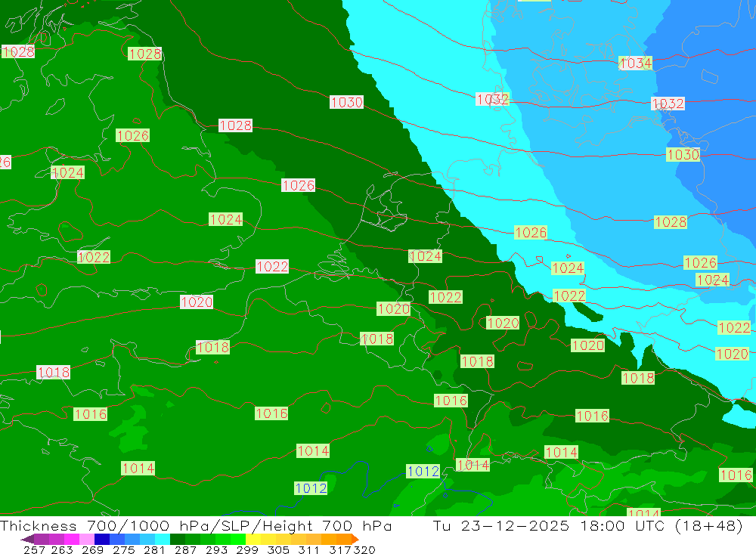The image size is (756, 554).
Task: Click the bright lime green legend swatch
Action: [x=238, y=539]
